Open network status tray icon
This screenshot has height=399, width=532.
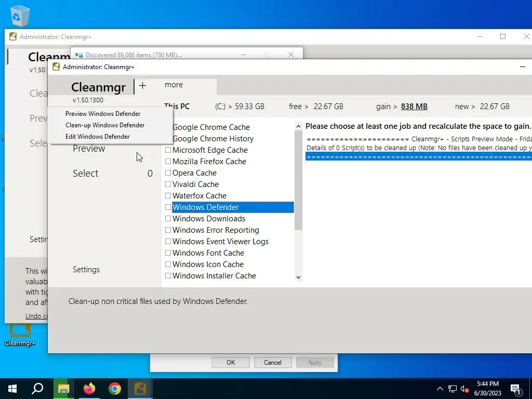click(x=453, y=389)
